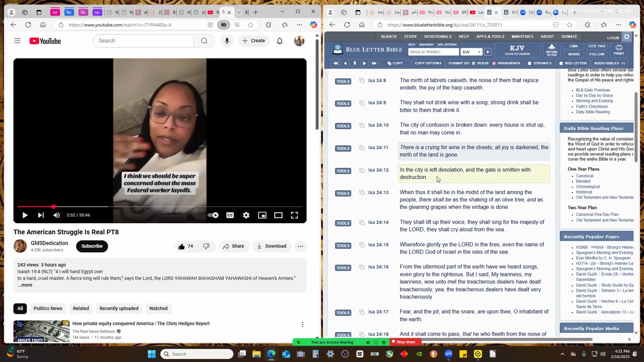Image resolution: width=644 pixels, height=362 pixels.
Task: Click the video progress bar scrubber
Action: (x=53, y=207)
